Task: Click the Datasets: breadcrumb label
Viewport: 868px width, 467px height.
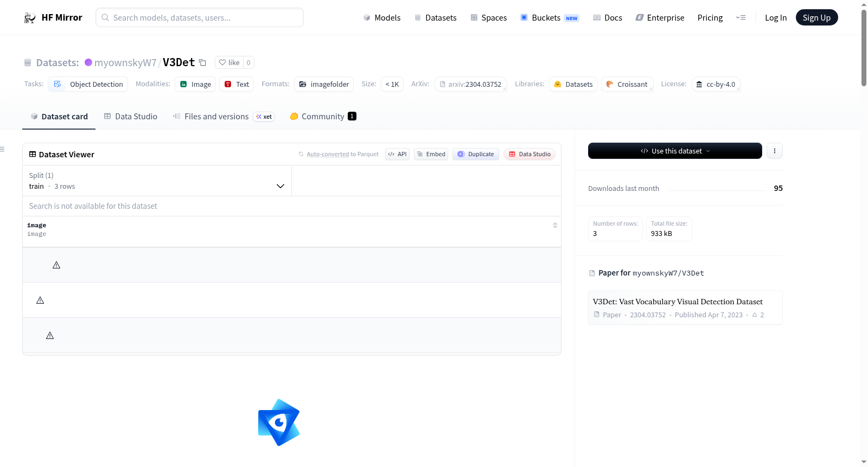Action: pyautogui.click(x=58, y=63)
